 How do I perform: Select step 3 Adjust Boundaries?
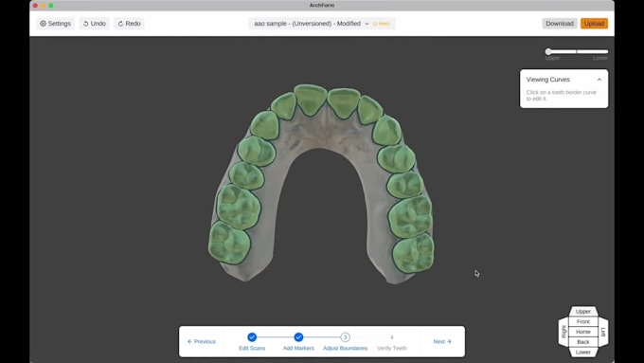tap(345, 342)
